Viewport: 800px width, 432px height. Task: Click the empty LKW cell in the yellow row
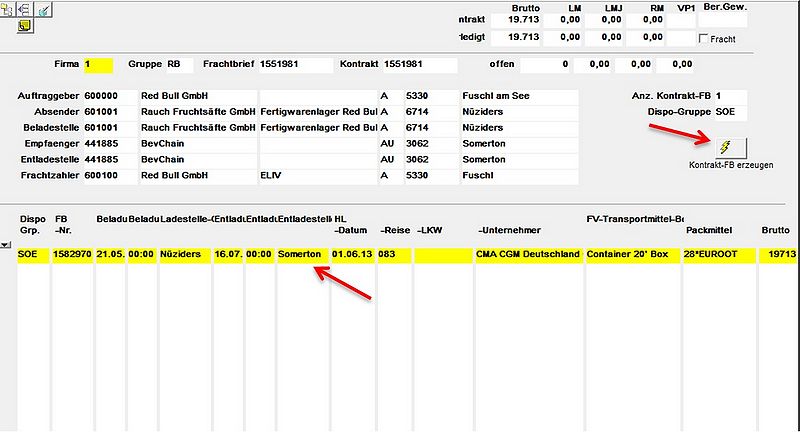pos(443,255)
